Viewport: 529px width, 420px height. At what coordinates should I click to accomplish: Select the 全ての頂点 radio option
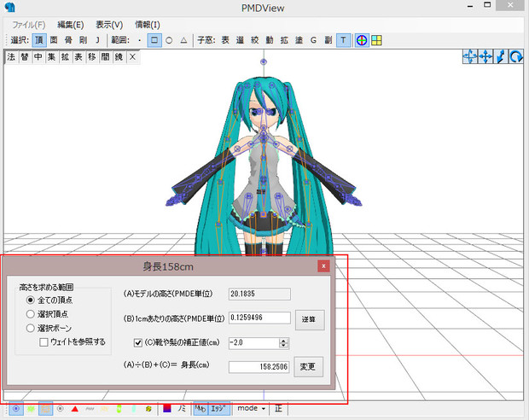click(x=49, y=300)
